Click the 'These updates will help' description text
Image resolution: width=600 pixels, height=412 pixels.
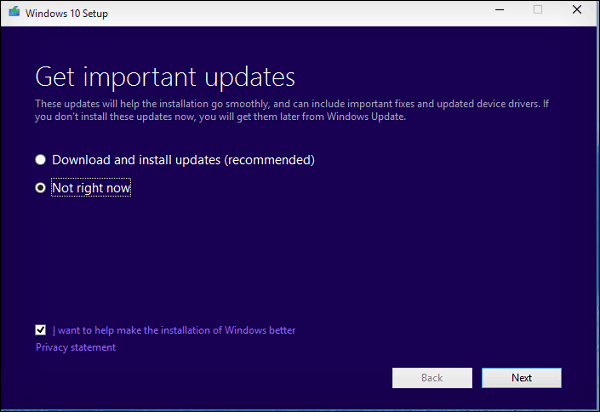point(292,110)
